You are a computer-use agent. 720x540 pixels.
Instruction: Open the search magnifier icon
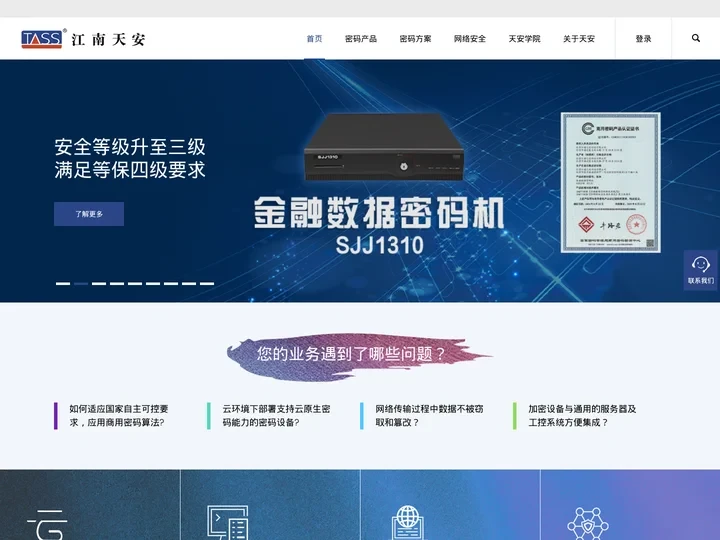(696, 38)
